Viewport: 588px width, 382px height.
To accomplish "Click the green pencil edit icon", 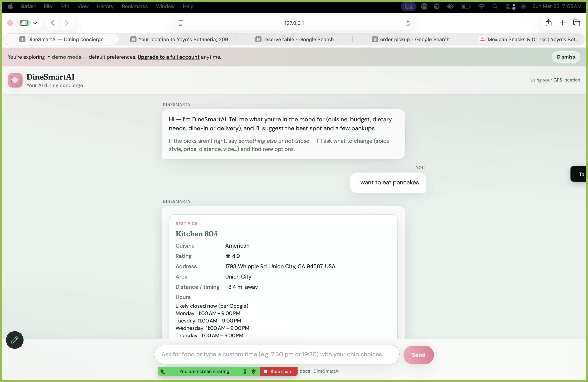I will tap(15, 340).
